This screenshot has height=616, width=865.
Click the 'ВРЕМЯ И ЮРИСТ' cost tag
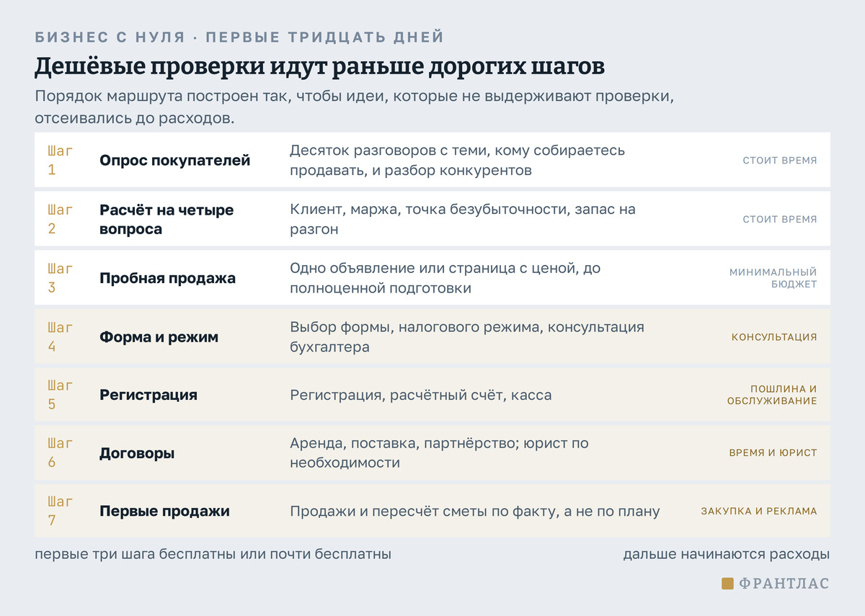(773, 453)
